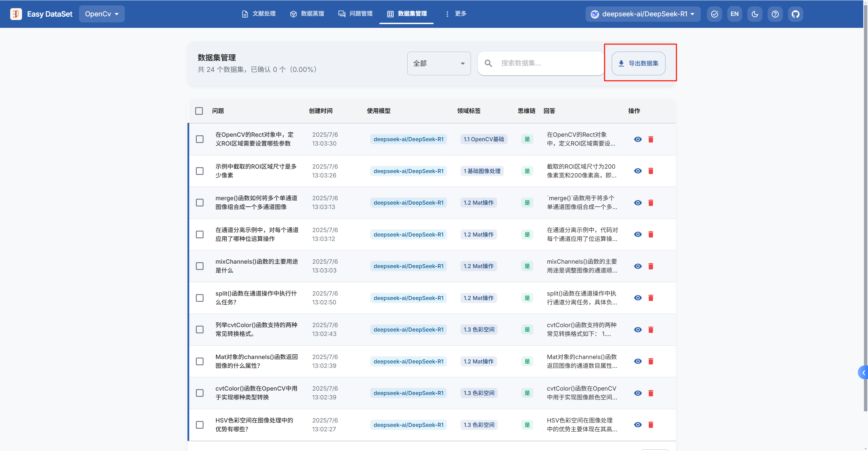Open the OpenCv project dropdown
The height and width of the screenshot is (451, 868).
coord(102,14)
